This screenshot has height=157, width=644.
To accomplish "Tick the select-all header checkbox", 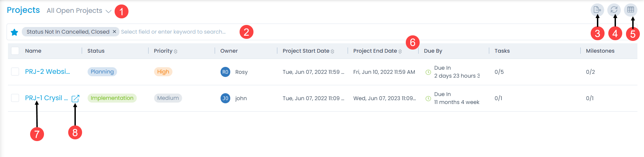I will tap(15, 51).
